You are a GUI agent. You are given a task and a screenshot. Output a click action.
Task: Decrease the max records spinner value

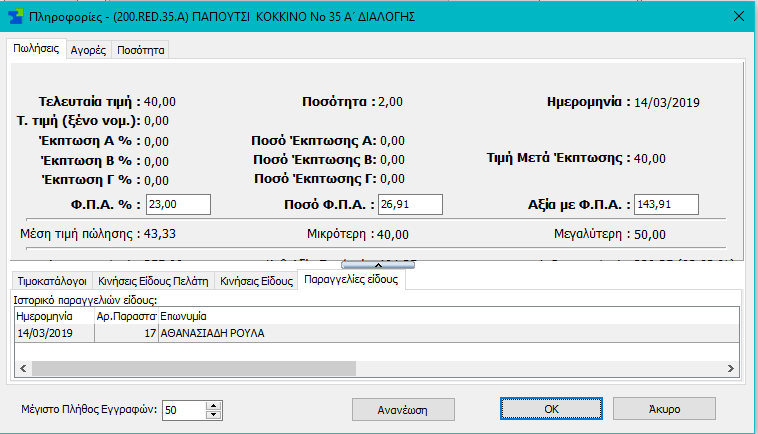[x=213, y=415]
